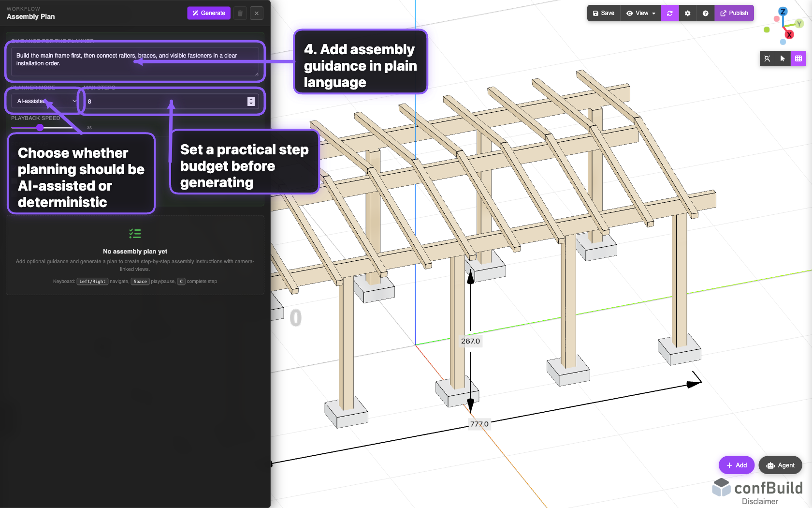
Task: Delete the assembly plan via trash icon
Action: (240, 13)
